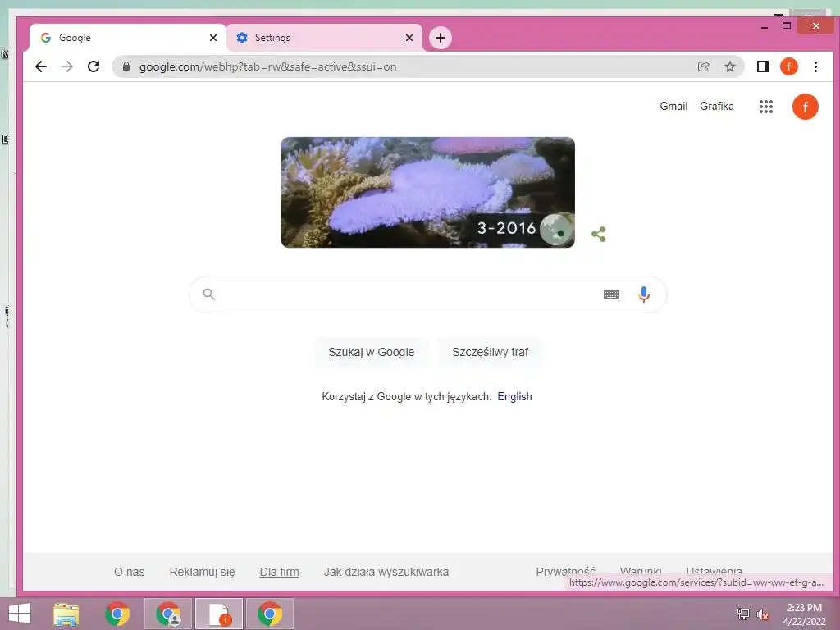Launch first Chrome icon in taskbar

coord(117,614)
